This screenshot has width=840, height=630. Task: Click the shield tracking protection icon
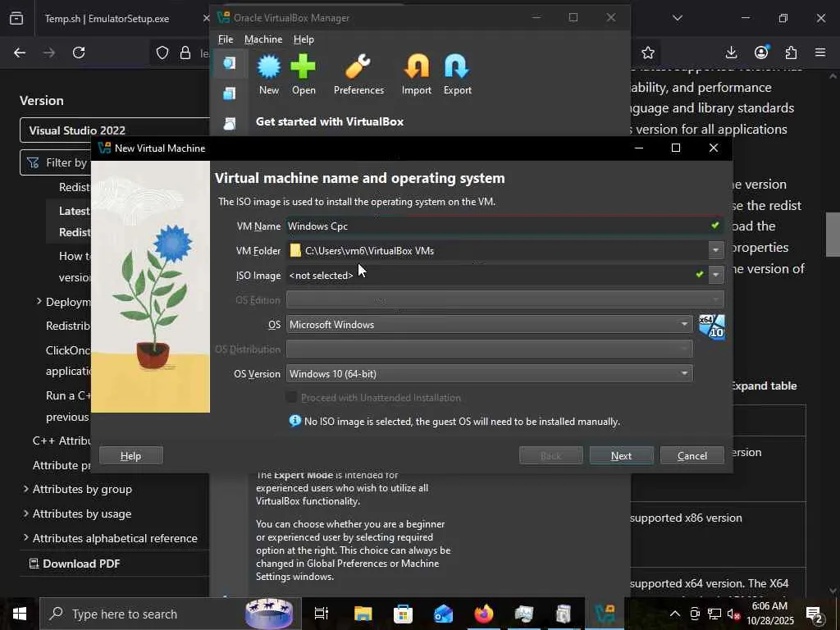pos(162,52)
